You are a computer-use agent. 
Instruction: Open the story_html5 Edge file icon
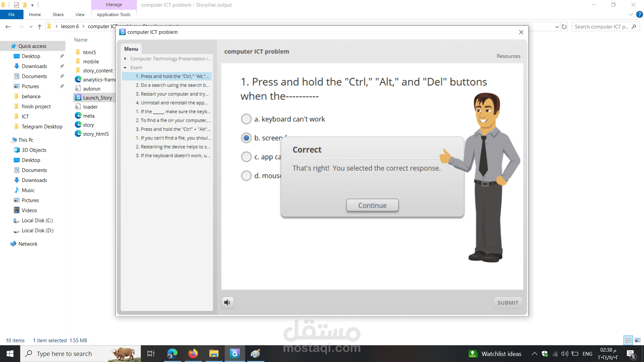pos(78,134)
